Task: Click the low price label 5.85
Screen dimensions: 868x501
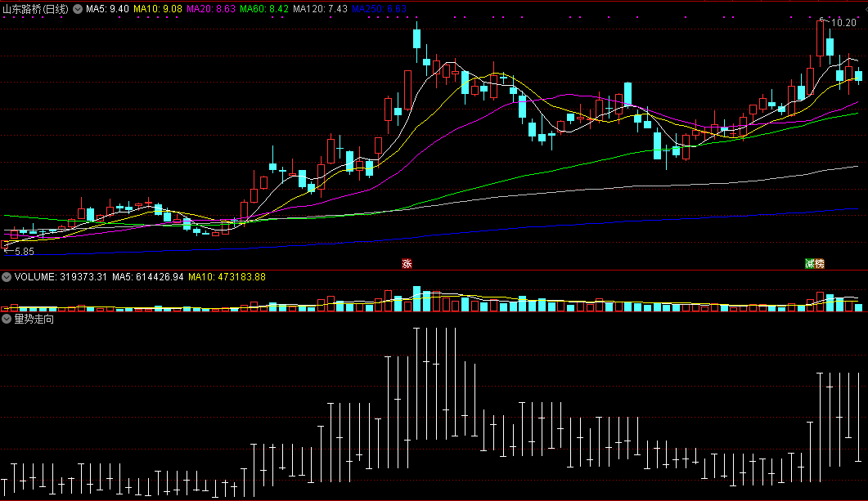Action: click(x=25, y=252)
